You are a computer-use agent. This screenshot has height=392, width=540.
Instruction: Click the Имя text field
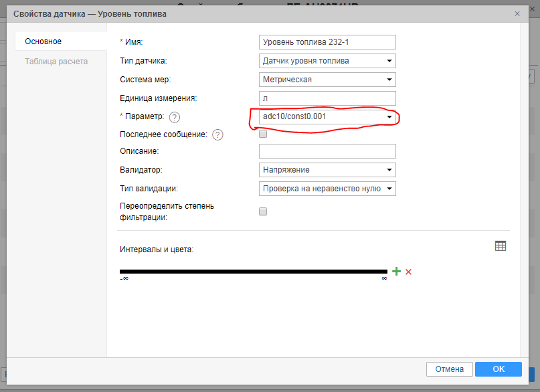point(327,42)
